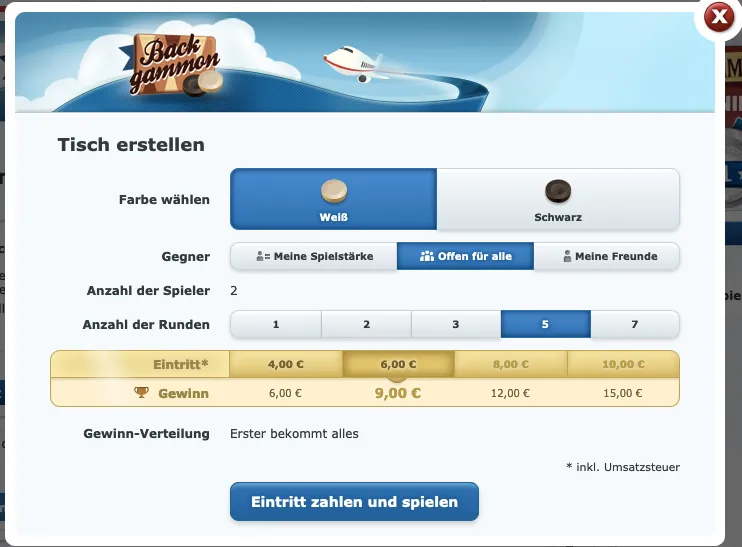Click the Tisch erstellen heading
The height and width of the screenshot is (547, 742).
coord(131,145)
